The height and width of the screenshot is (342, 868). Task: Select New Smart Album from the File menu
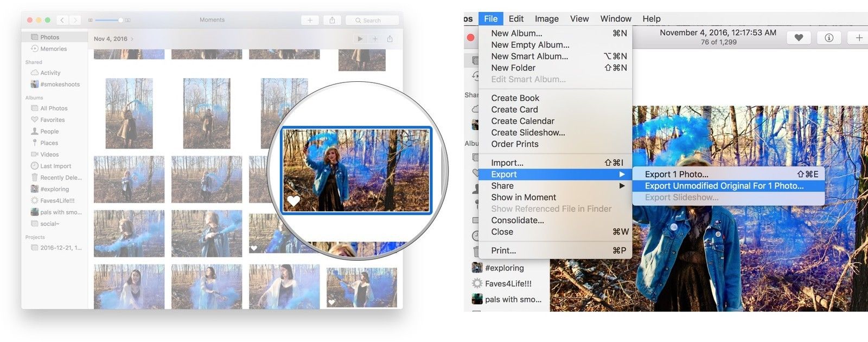point(529,56)
